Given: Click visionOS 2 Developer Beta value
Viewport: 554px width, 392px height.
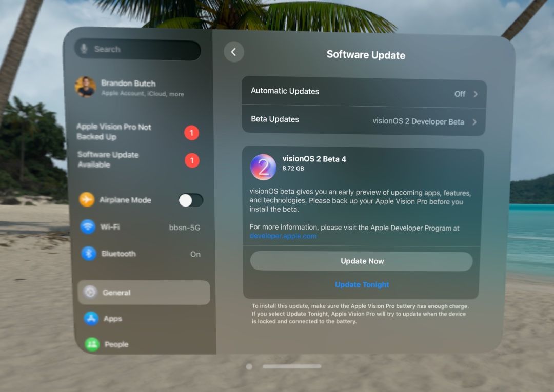Looking at the screenshot, I should tap(418, 121).
